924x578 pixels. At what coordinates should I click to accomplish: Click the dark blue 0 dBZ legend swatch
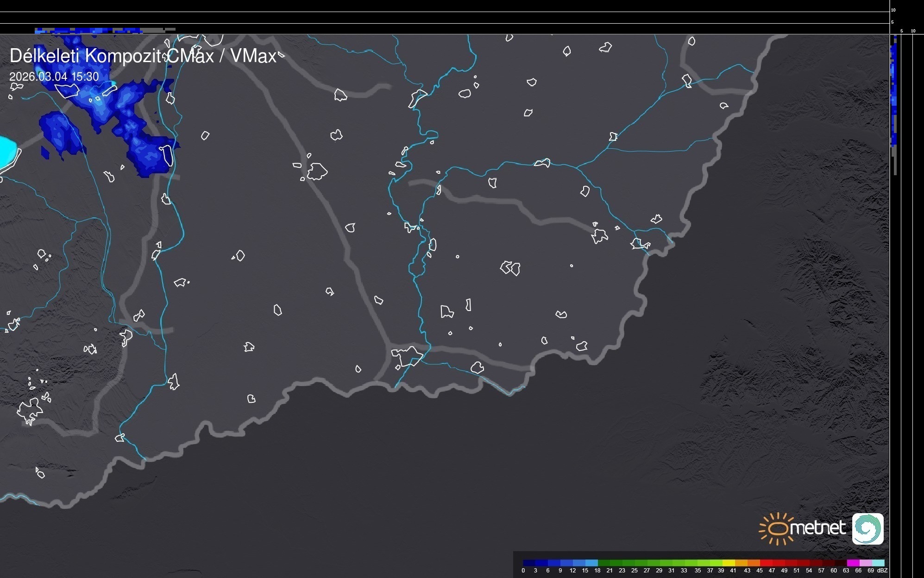pos(529,563)
